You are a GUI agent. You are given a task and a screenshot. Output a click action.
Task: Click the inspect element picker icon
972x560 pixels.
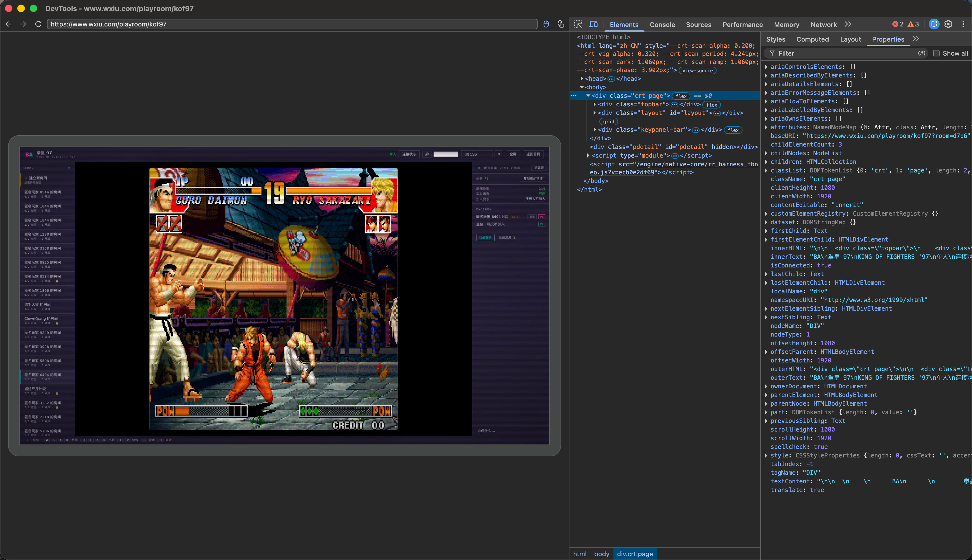coord(578,24)
